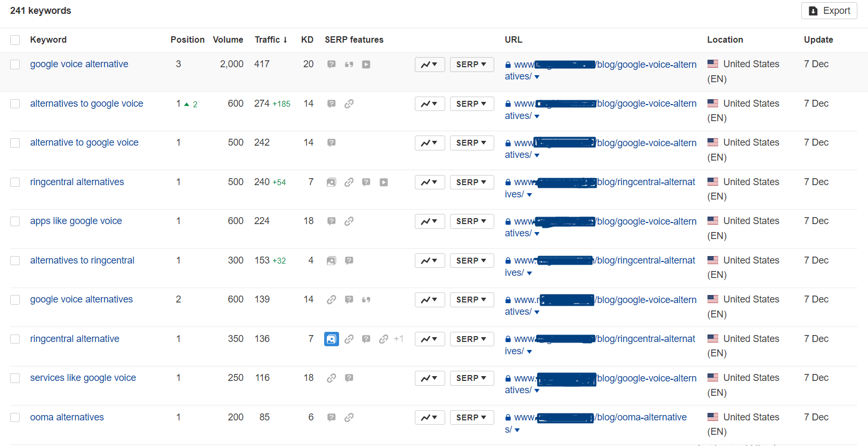Screen dimensions: 868x446
Task: Click featured snippet icon for google voice alternative
Action: pyautogui.click(x=331, y=65)
